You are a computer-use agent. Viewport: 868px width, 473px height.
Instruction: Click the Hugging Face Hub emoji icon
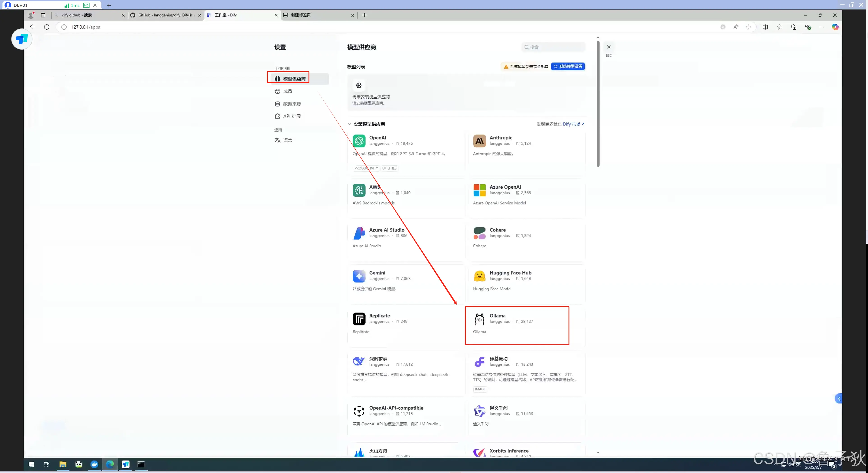pos(479,276)
